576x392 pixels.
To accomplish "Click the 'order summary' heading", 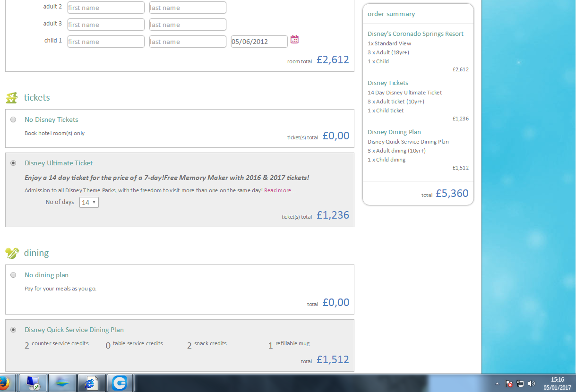I will pos(391,14).
